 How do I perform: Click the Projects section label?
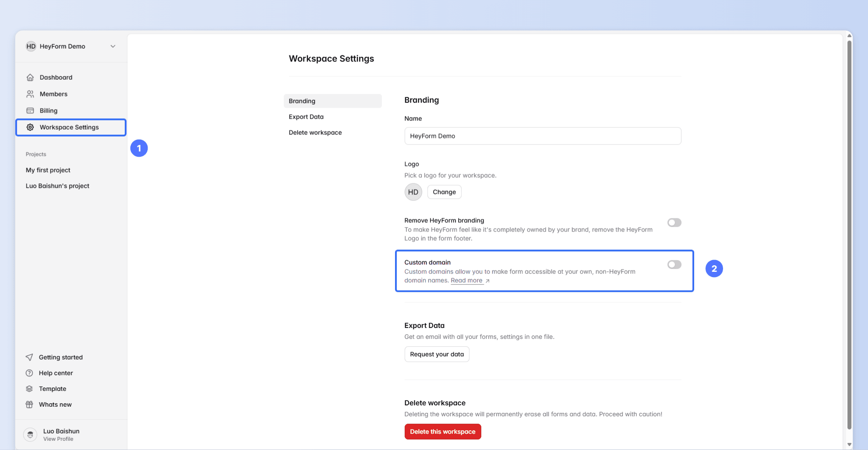[x=36, y=155]
